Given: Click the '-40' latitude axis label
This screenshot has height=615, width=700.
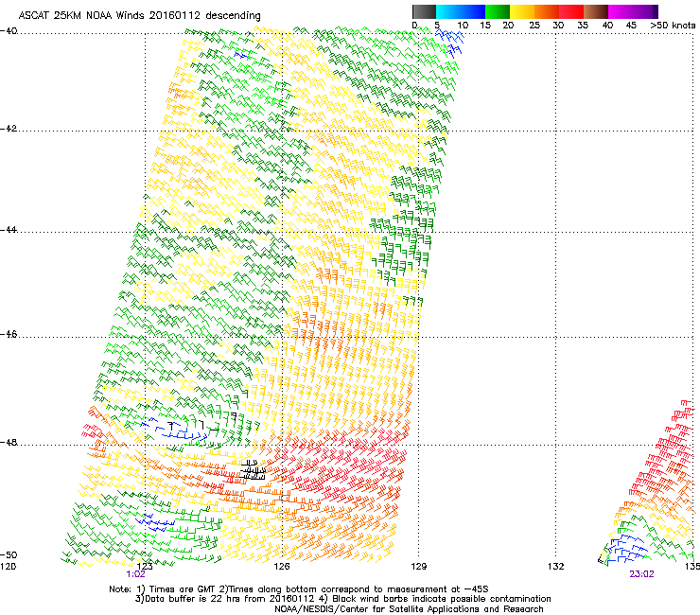Looking at the screenshot, I should (9, 31).
